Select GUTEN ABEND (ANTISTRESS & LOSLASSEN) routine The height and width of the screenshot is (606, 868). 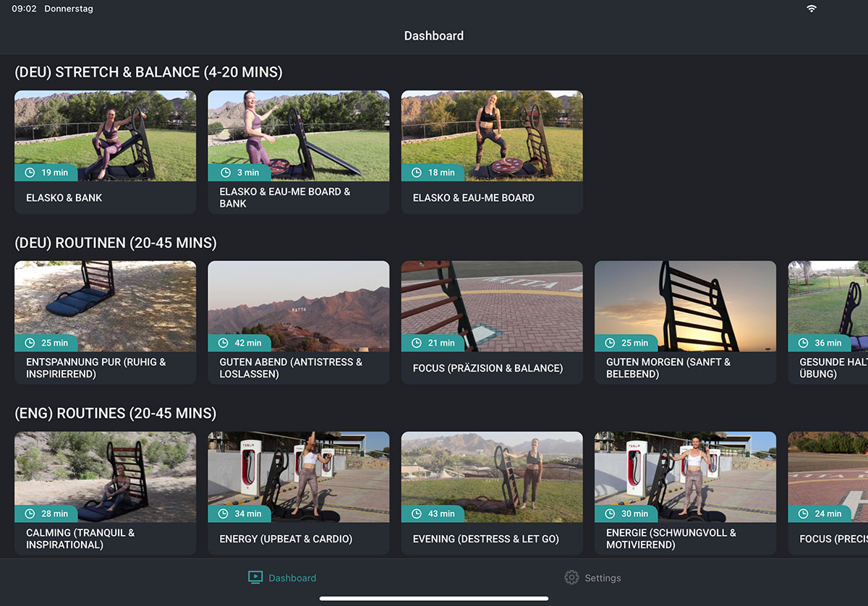(299, 323)
